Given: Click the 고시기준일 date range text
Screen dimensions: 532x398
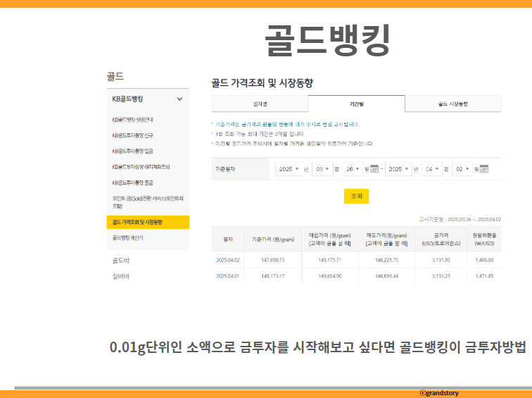Looking at the screenshot, I should (x=460, y=219).
